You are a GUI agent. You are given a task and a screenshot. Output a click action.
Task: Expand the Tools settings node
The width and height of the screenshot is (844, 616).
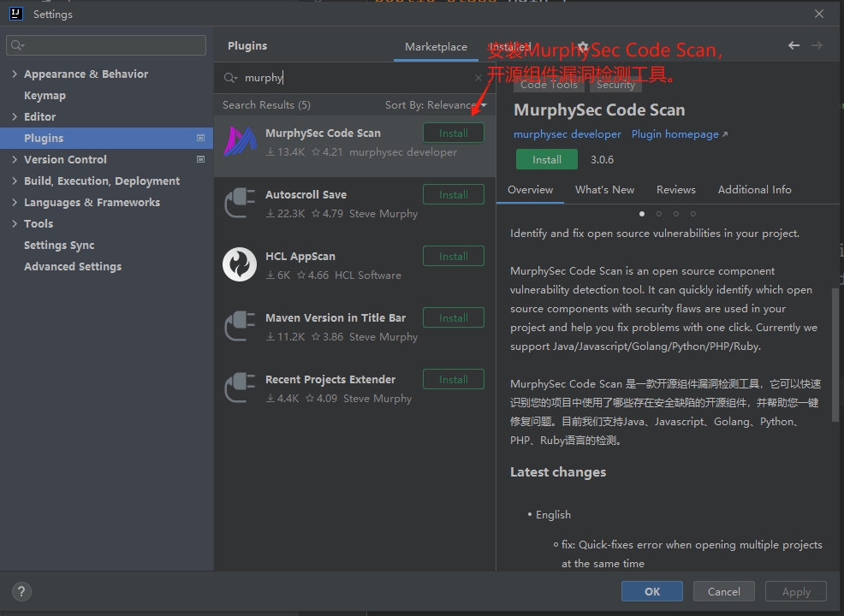15,224
